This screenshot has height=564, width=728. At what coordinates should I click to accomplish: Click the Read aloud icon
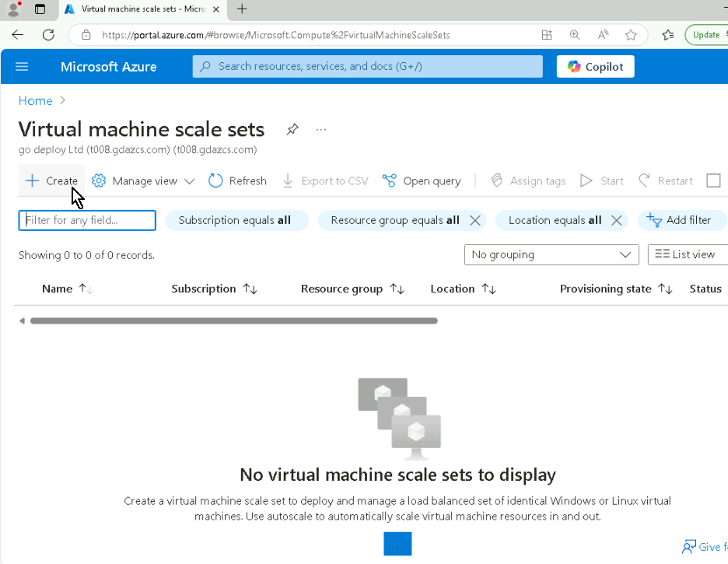click(603, 35)
